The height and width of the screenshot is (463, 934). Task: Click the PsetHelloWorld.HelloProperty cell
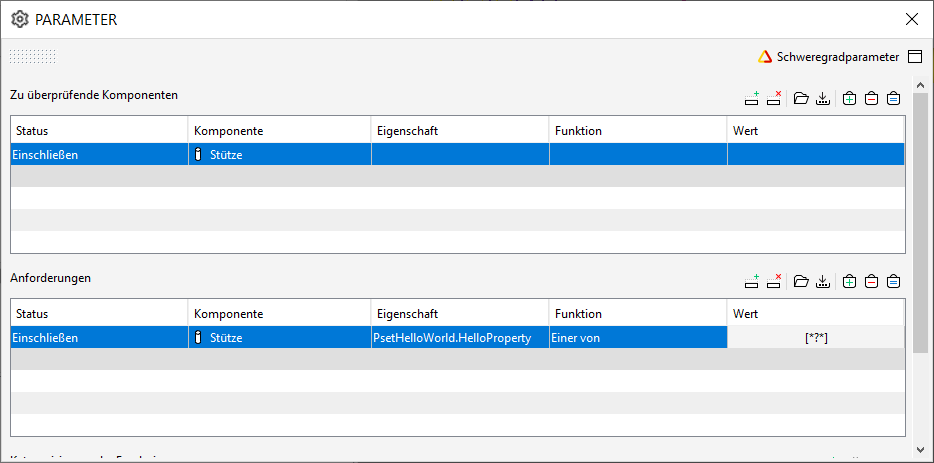pos(460,338)
